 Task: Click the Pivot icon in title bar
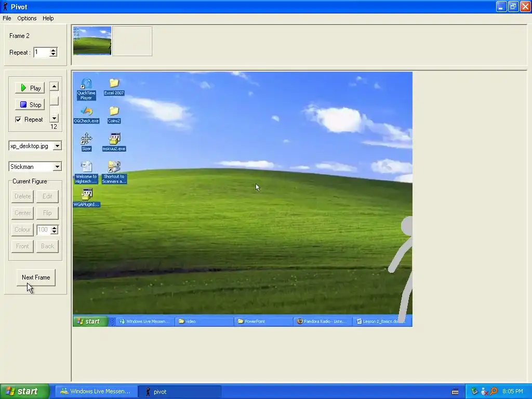5,6
